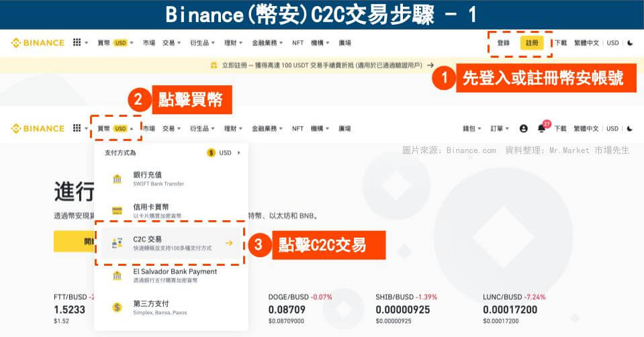Image resolution: width=644 pixels, height=337 pixels.
Task: Click the promo banner 立即註冊 text
Action: tap(322, 65)
